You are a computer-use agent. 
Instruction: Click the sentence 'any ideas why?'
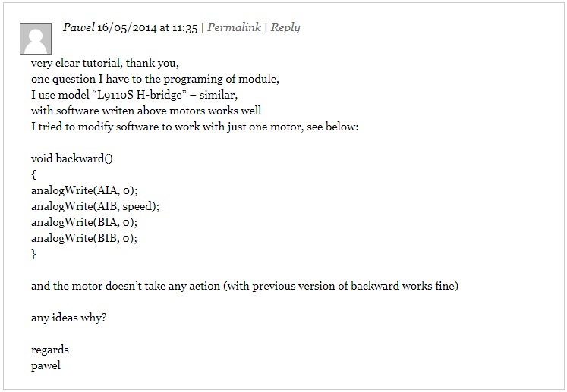tap(69, 318)
